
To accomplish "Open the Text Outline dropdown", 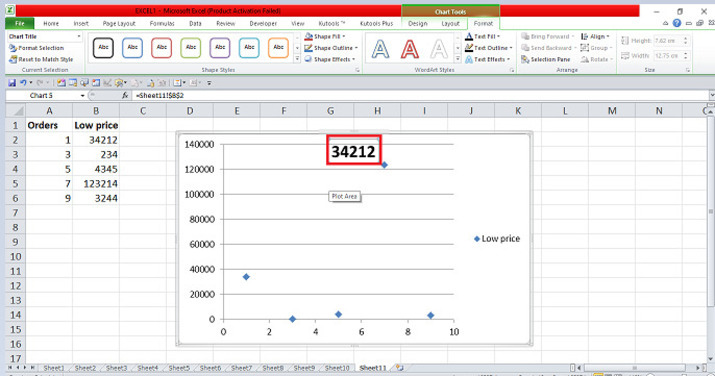I will pos(488,48).
